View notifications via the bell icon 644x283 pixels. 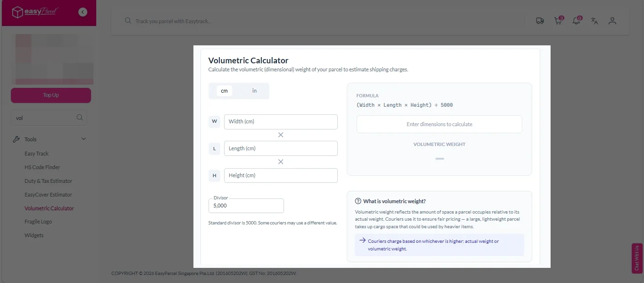tap(576, 21)
